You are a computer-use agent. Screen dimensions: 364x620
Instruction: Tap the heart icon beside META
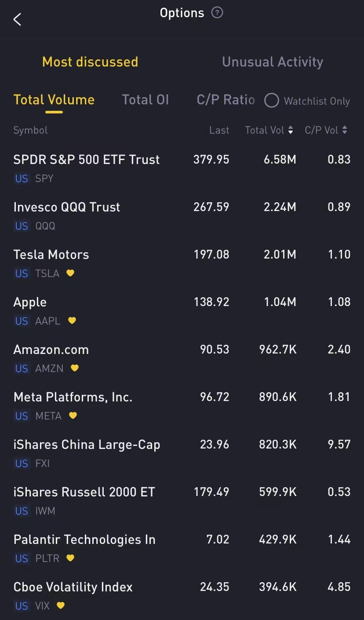(x=73, y=416)
